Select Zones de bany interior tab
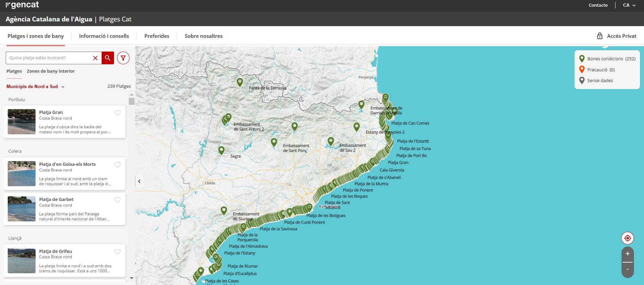Viewport: 644px width, 285px height. point(51,71)
